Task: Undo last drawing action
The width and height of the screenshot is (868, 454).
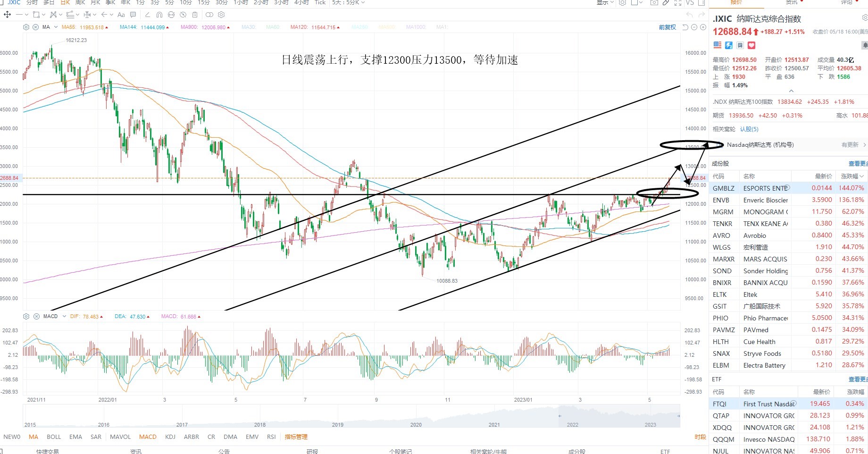Action: [690, 15]
